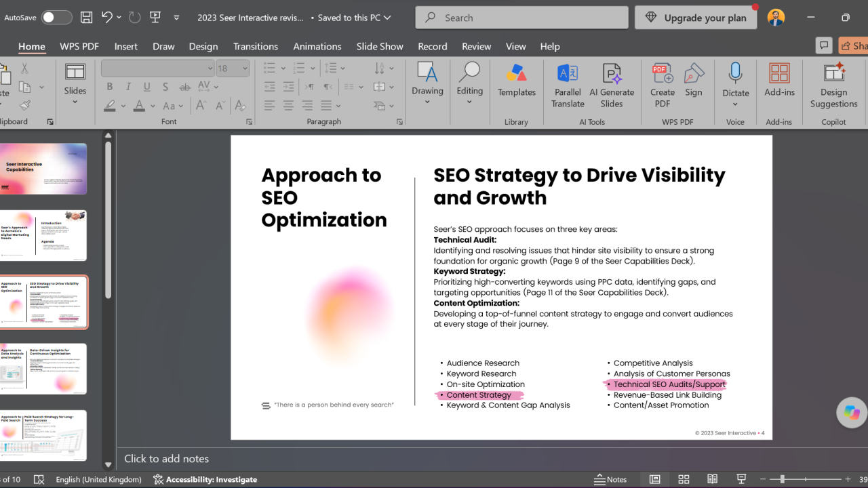Toggle underline formatting
The image size is (868, 488).
tap(147, 87)
